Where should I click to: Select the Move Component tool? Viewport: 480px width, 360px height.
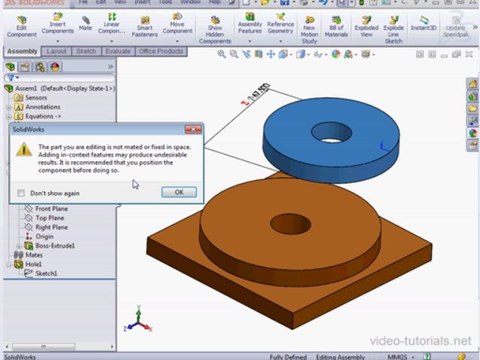(x=177, y=23)
